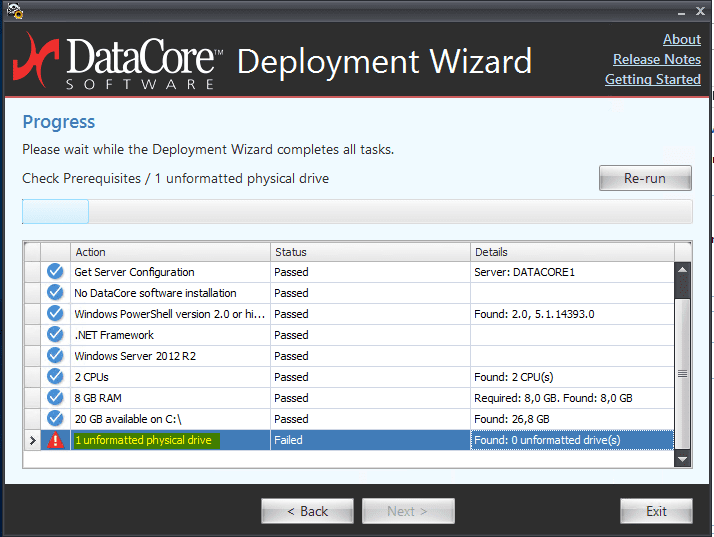Select the '20 GB available on C:\' text
Viewport: 714px width, 537px height.
pos(128,419)
